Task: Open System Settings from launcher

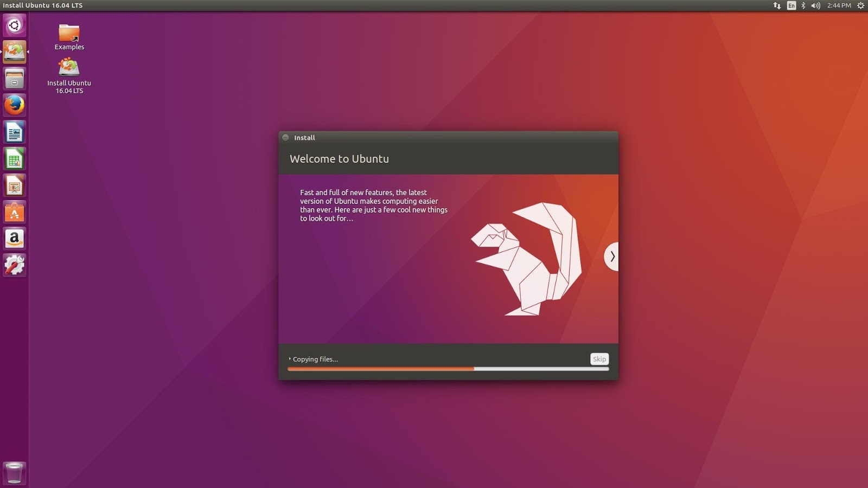Action: coord(15,265)
